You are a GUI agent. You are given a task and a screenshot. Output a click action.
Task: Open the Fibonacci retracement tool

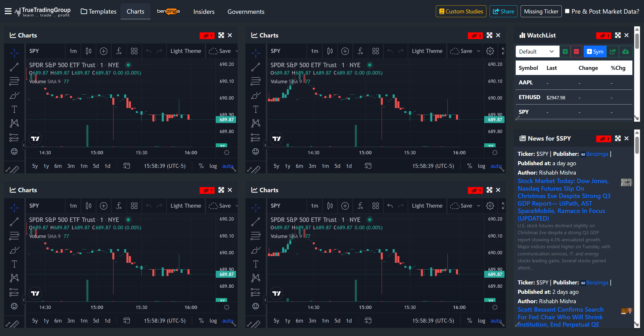tap(14, 81)
